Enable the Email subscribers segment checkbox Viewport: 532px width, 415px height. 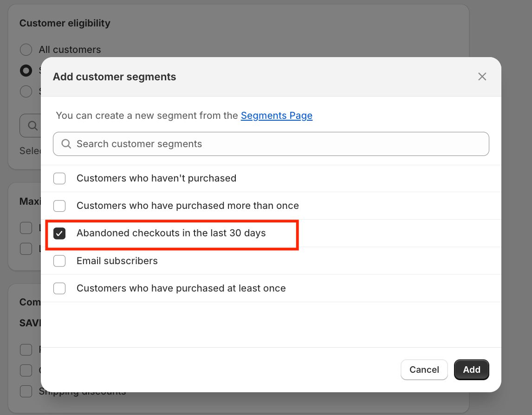tap(59, 261)
